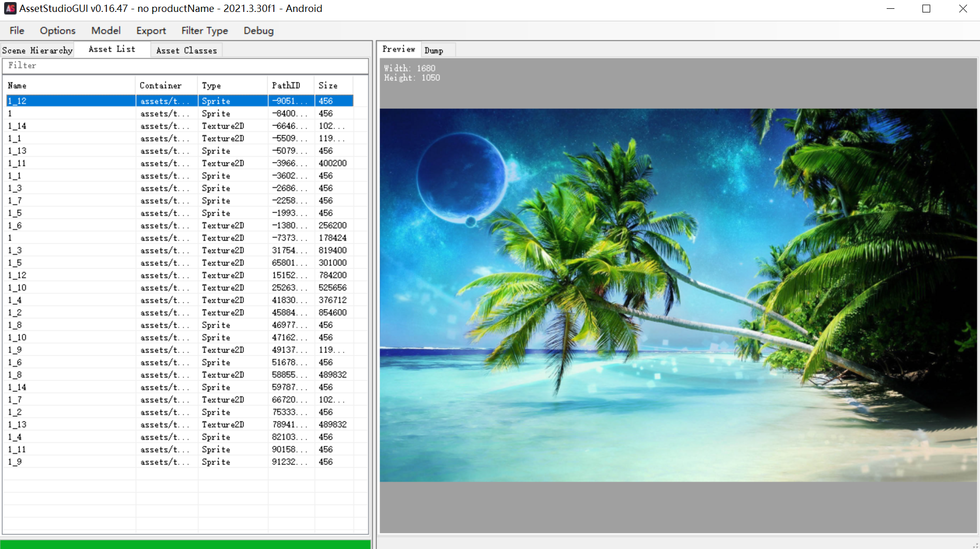Show the Preview tab

pos(399,49)
